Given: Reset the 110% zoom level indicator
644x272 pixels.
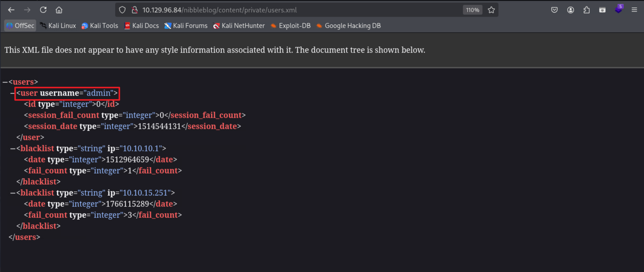Looking at the screenshot, I should click(x=472, y=10).
